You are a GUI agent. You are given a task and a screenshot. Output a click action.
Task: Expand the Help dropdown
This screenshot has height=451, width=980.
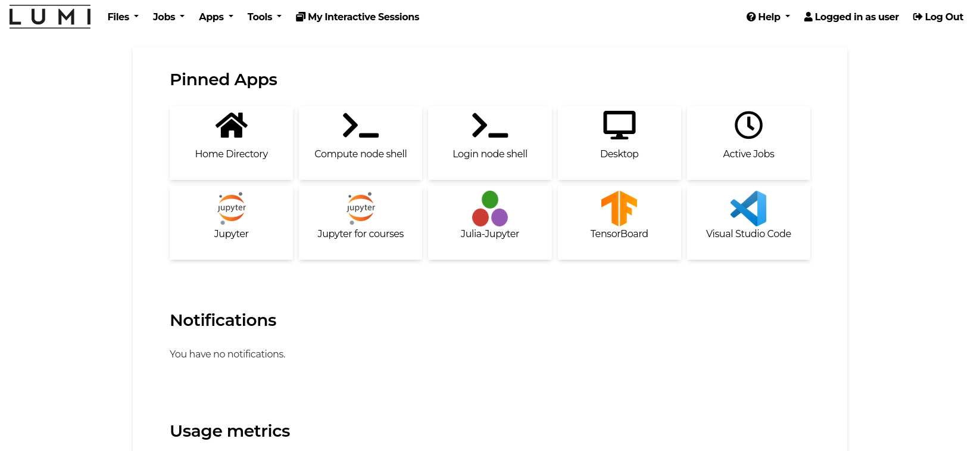[767, 17]
